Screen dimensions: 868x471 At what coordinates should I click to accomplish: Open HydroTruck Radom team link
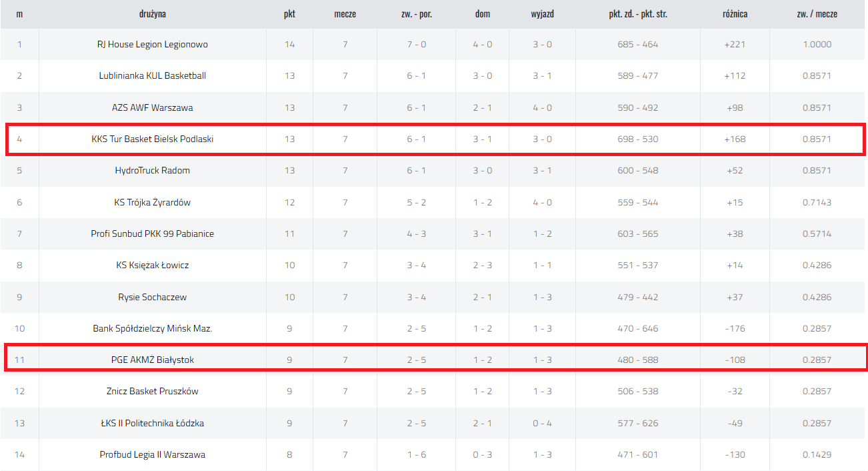click(152, 171)
